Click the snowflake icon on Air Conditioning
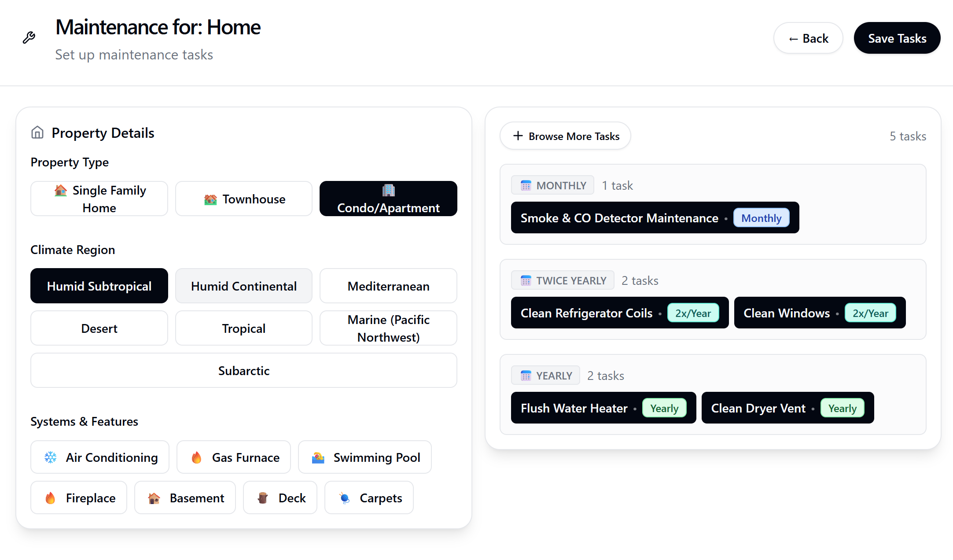 coord(51,457)
